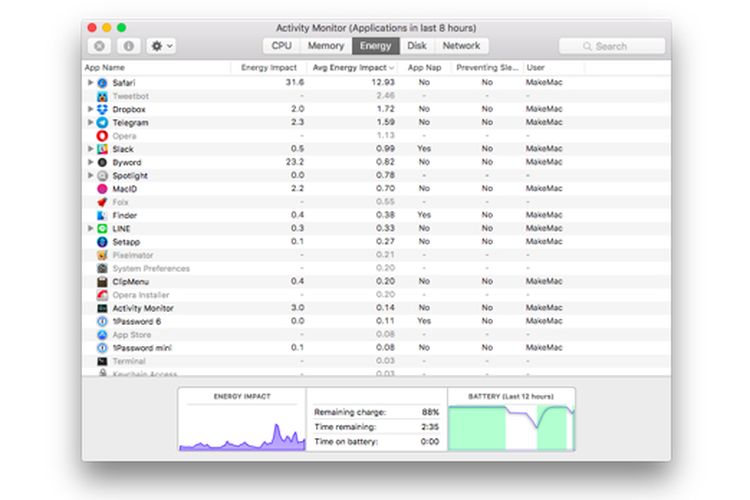Switch to the Network tab
The height and width of the screenshot is (500, 750).
click(x=461, y=46)
